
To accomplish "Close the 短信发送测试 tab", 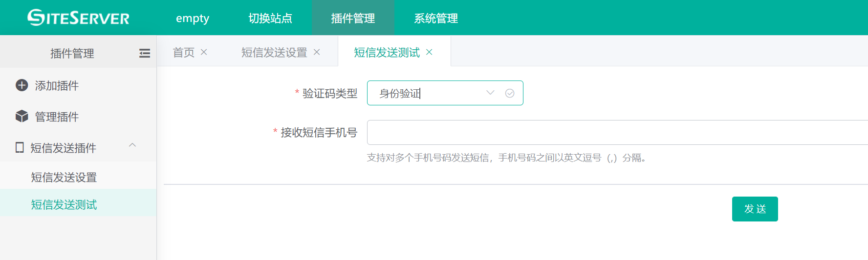I will [429, 52].
